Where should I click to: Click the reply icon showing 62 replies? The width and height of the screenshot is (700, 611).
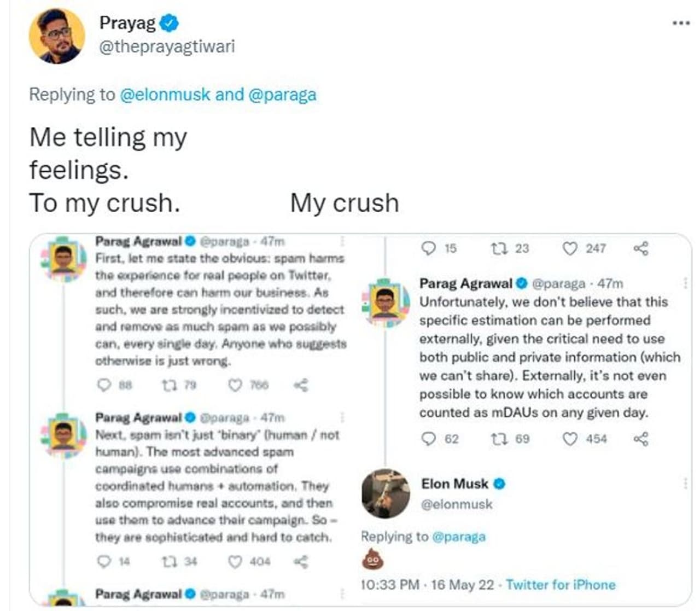(x=430, y=439)
